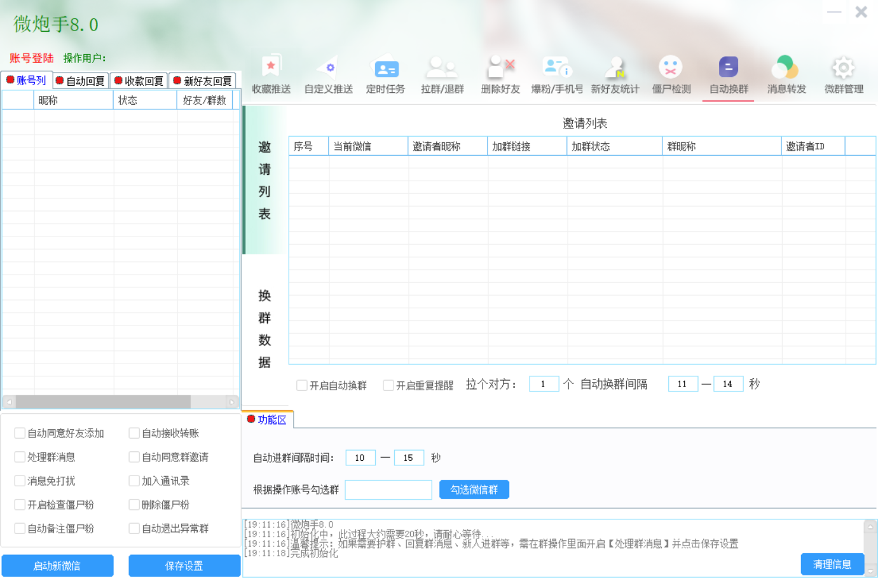This screenshot has height=588, width=878.
Task: Click the 状态 column header
Action: click(146, 100)
